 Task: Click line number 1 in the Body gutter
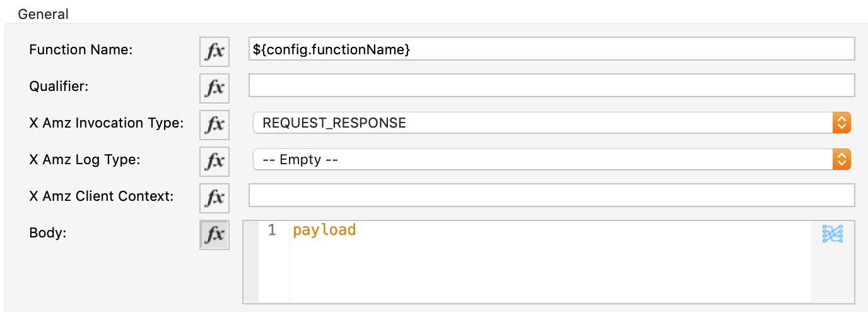tap(272, 231)
